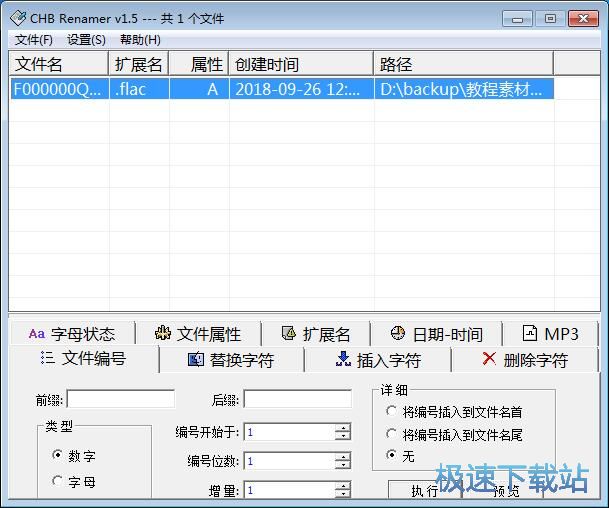
Task: Click the 替换字符 tab icon
Action: tap(195, 359)
